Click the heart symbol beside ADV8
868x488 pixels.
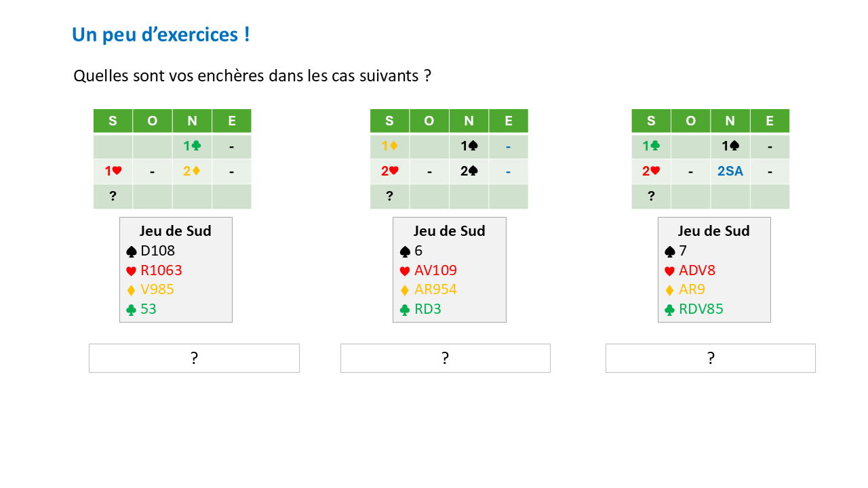point(670,271)
